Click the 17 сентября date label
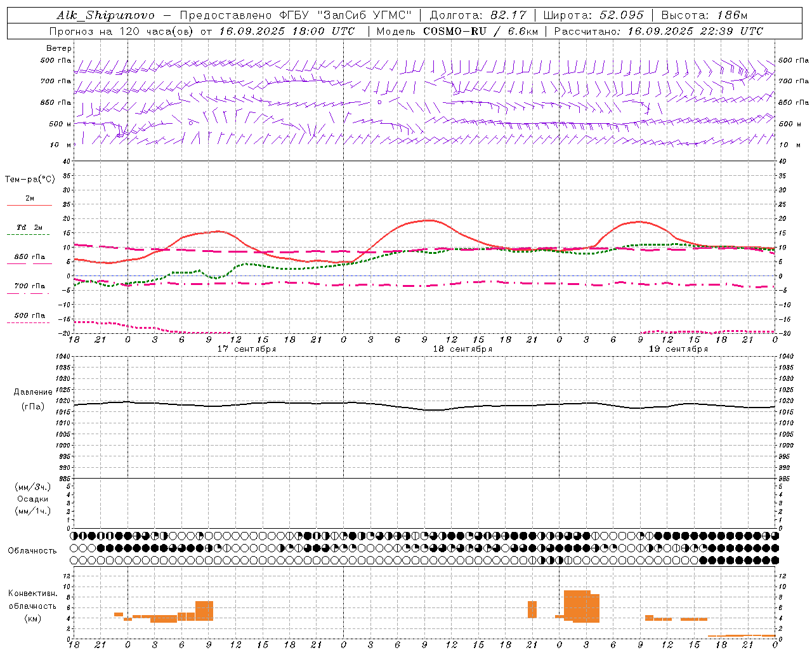Viewport: 812px width, 650px height. (247, 349)
